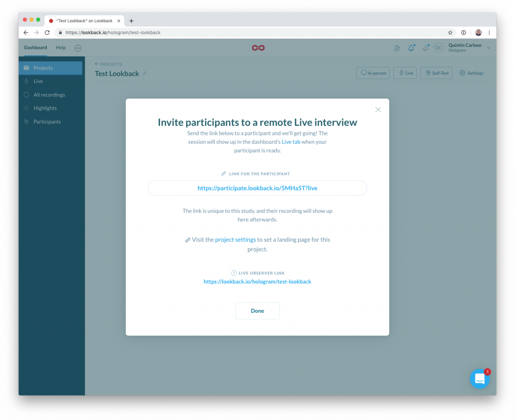Click the QC user avatar
Image resolution: width=515 pixels, height=420 pixels.
pyautogui.click(x=439, y=48)
